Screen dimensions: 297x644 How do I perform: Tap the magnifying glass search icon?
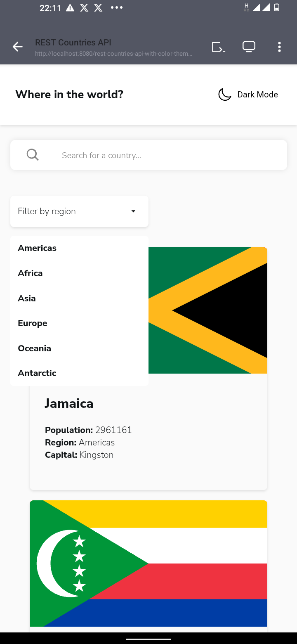(x=33, y=155)
